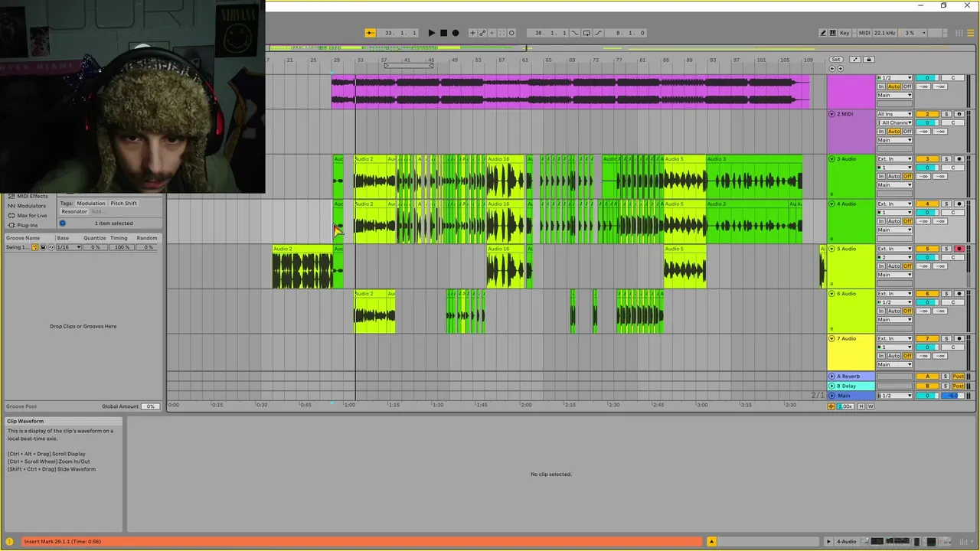Click the 22.1 kHz sample rate indicator

pyautogui.click(x=884, y=33)
